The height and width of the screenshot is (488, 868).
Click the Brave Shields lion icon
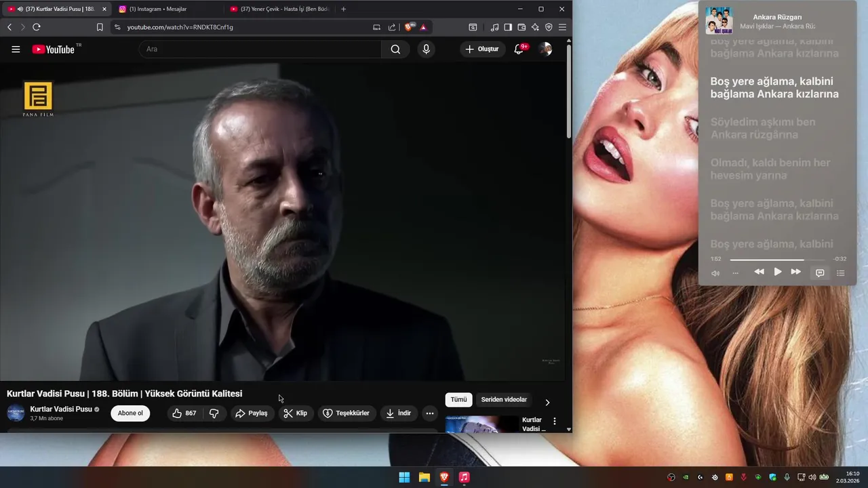pyautogui.click(x=409, y=27)
